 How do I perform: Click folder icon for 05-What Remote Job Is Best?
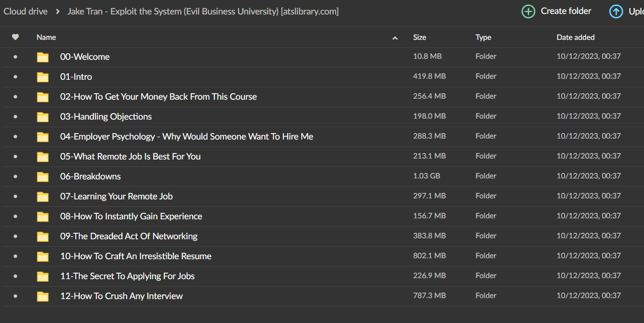point(43,157)
